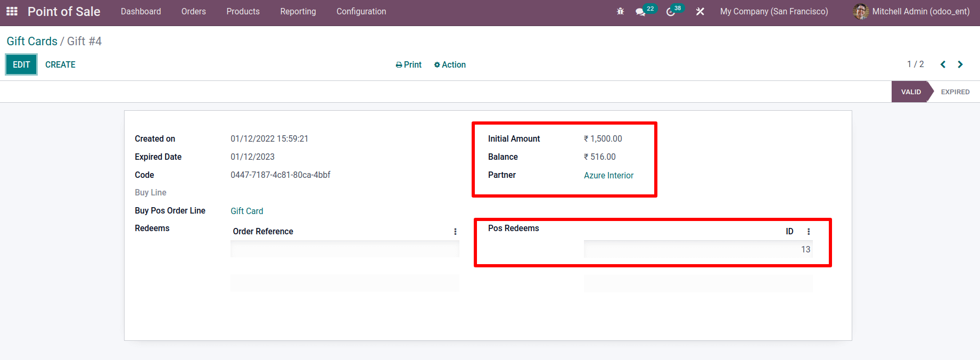The height and width of the screenshot is (360, 980).
Task: Open the Products menu
Action: [243, 11]
